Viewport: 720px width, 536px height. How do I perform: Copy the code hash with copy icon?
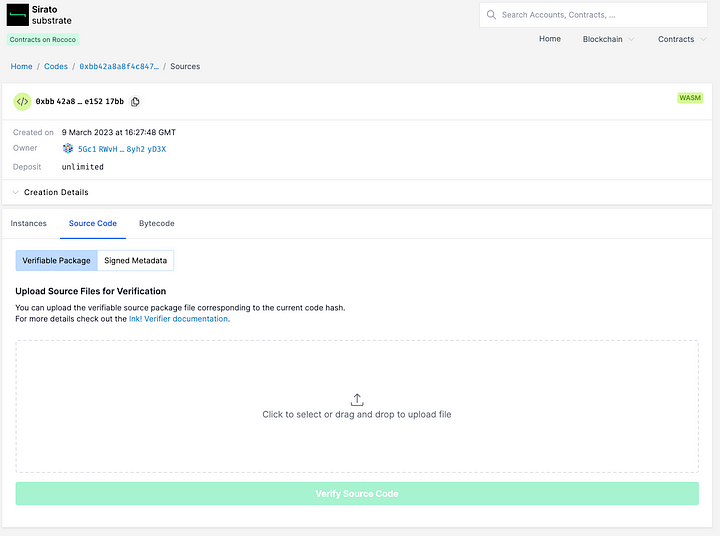click(136, 102)
